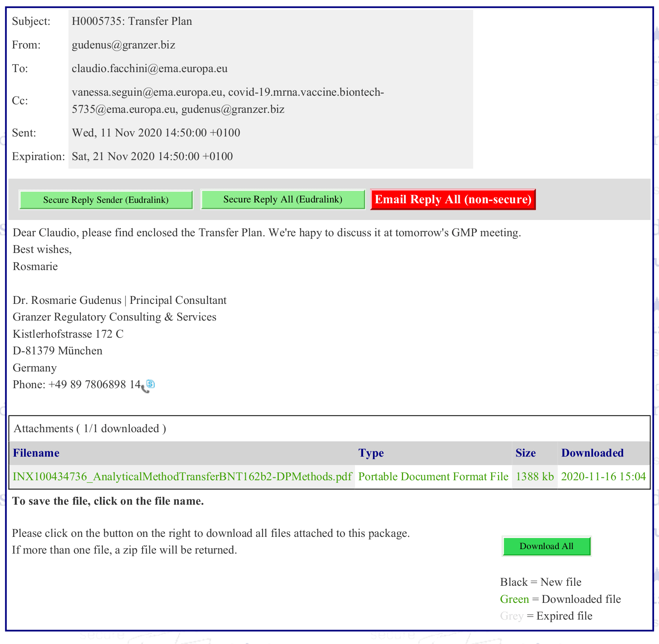The image size is (659, 644).
Task: Click the Filename column header
Action: tap(36, 453)
